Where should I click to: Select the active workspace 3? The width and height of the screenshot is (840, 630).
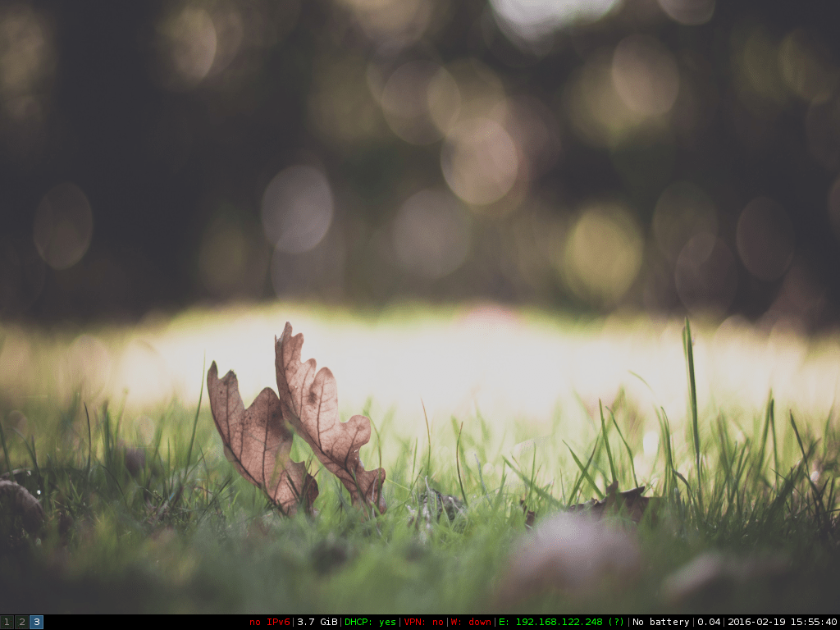tap(36, 622)
